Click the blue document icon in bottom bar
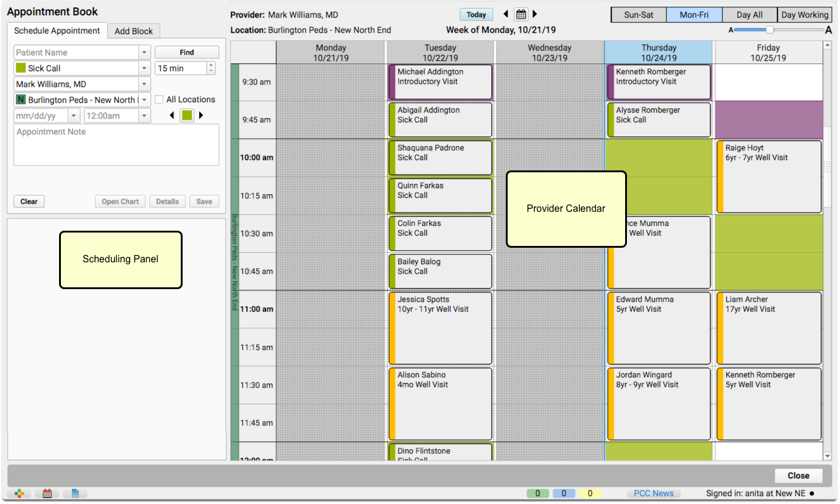Viewport: 840px width, 504px height. point(75,494)
